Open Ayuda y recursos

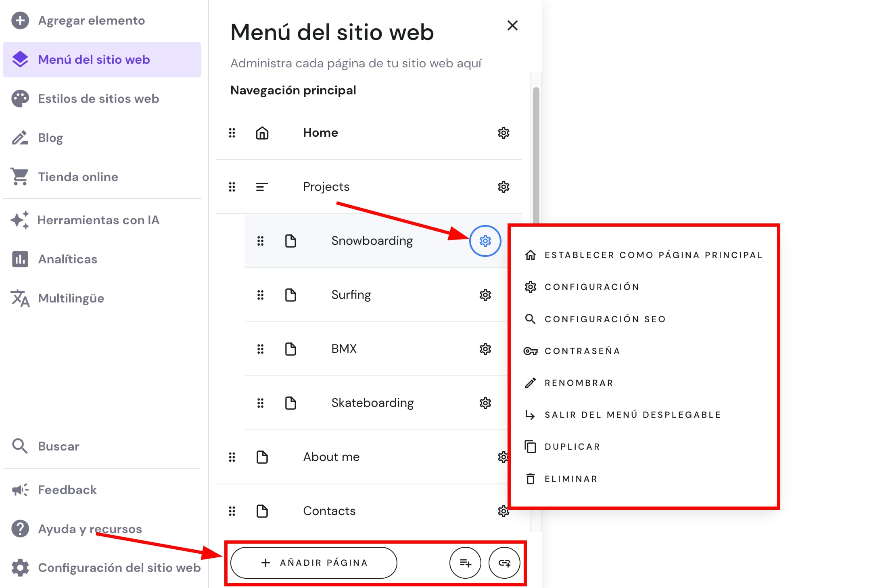pyautogui.click(x=90, y=529)
